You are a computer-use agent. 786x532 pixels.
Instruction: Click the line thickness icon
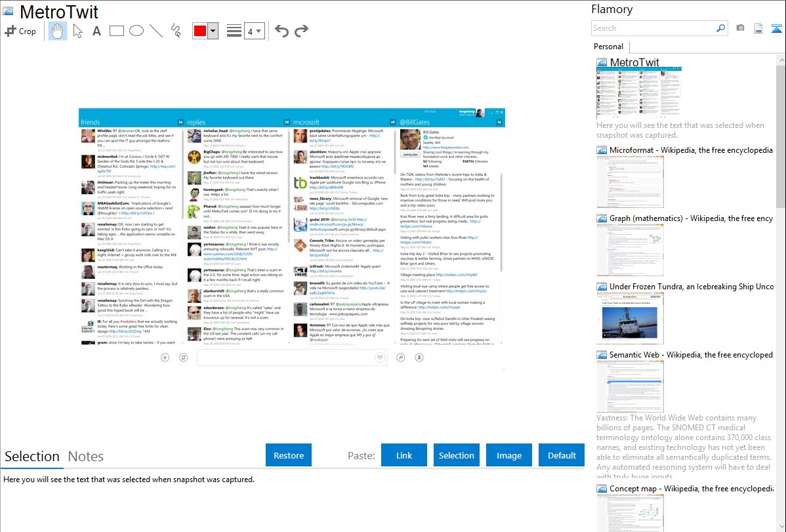[x=234, y=31]
